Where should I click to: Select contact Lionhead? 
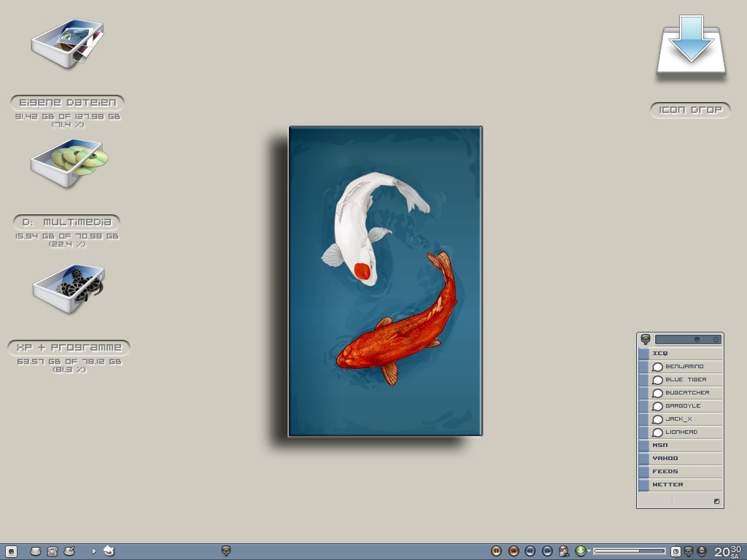tap(681, 432)
